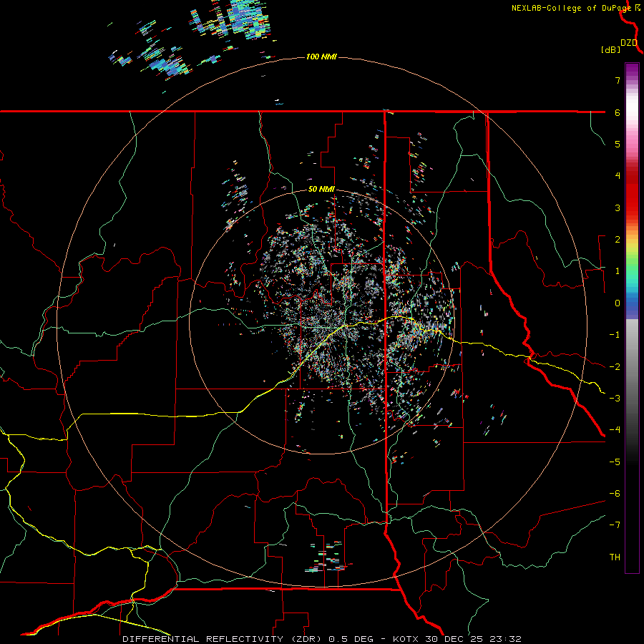
Task: Click the "-5" value on the color scale
Action: 615,462
